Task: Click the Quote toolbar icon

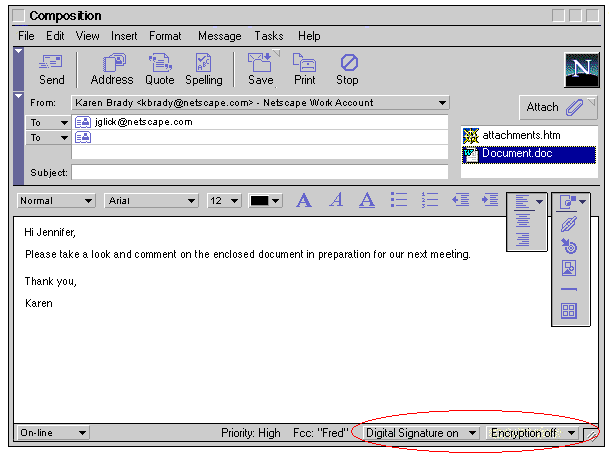Action: [x=159, y=69]
